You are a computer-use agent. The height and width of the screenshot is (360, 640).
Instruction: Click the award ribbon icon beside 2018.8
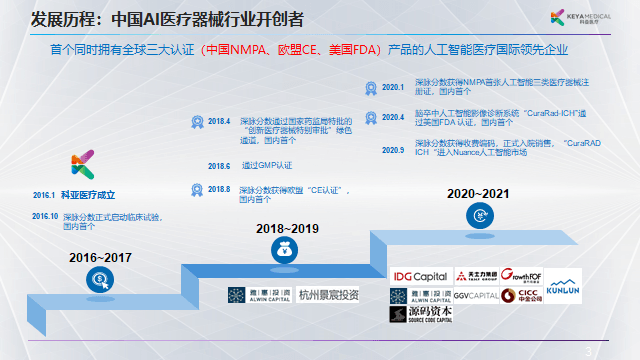coord(197,190)
